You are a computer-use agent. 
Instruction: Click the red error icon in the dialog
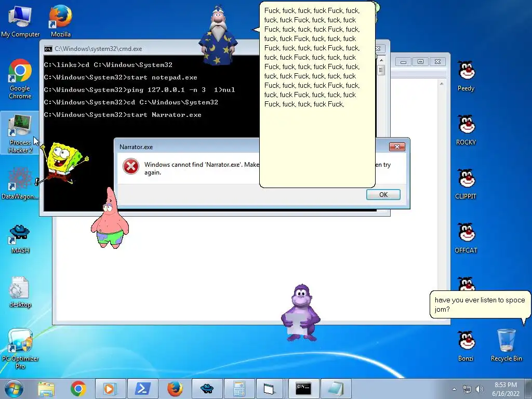tap(130, 167)
